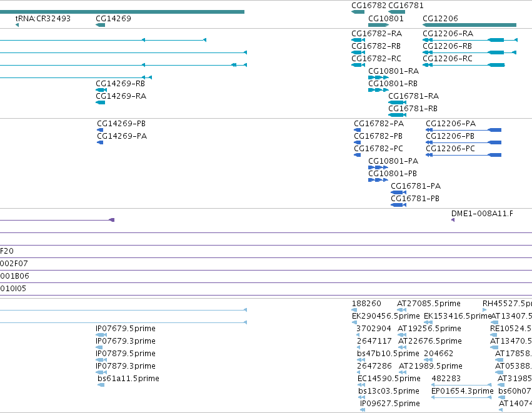Image resolution: width=532 pixels, height=413 pixels.
Task: Click transcript CG12206-RC label
Action: click(x=448, y=59)
